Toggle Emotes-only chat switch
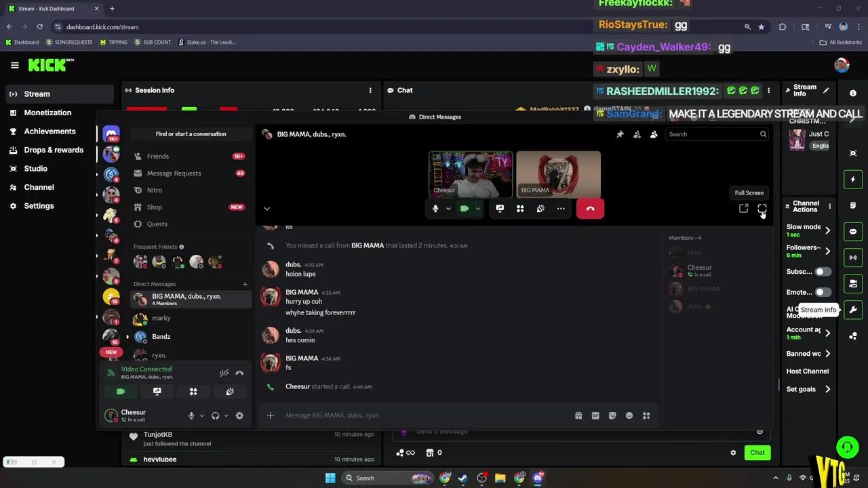 823,292
